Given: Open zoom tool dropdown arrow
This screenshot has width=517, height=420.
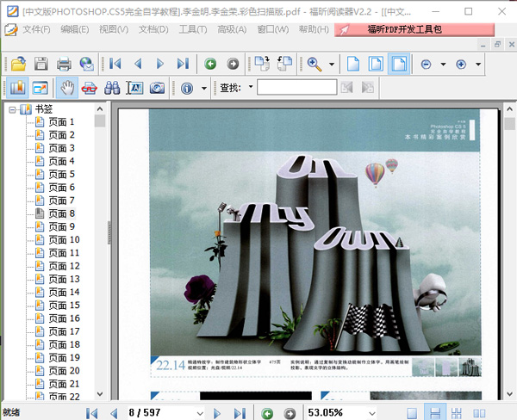Looking at the screenshot, I should click(x=332, y=64).
